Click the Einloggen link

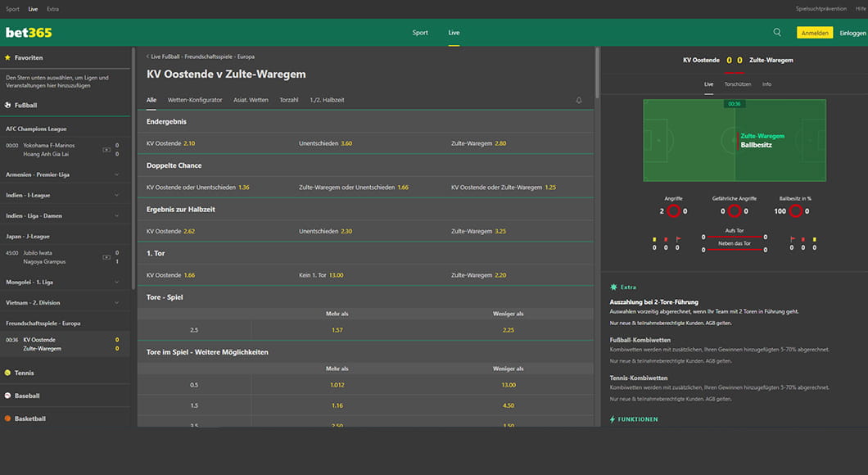852,34
